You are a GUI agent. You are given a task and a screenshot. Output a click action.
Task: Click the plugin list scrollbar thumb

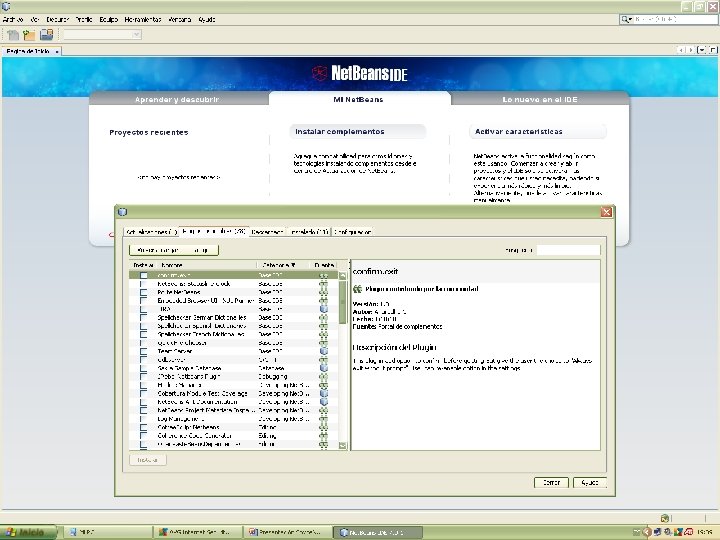pos(343,302)
